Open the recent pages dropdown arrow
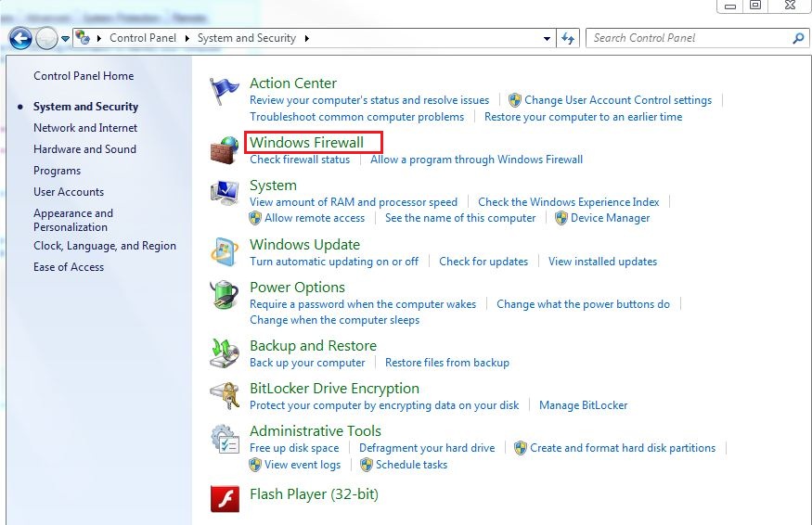This screenshot has height=525, width=812. (x=65, y=38)
